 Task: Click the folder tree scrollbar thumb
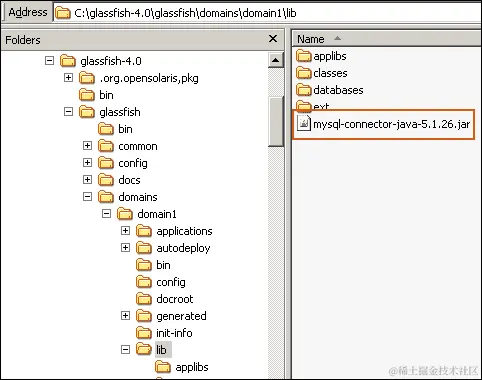[x=275, y=121]
